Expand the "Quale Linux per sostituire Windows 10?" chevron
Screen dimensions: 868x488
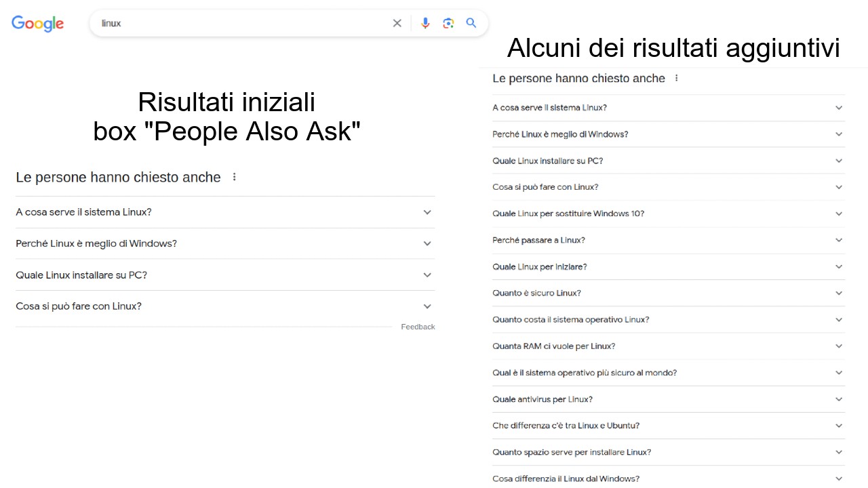839,213
